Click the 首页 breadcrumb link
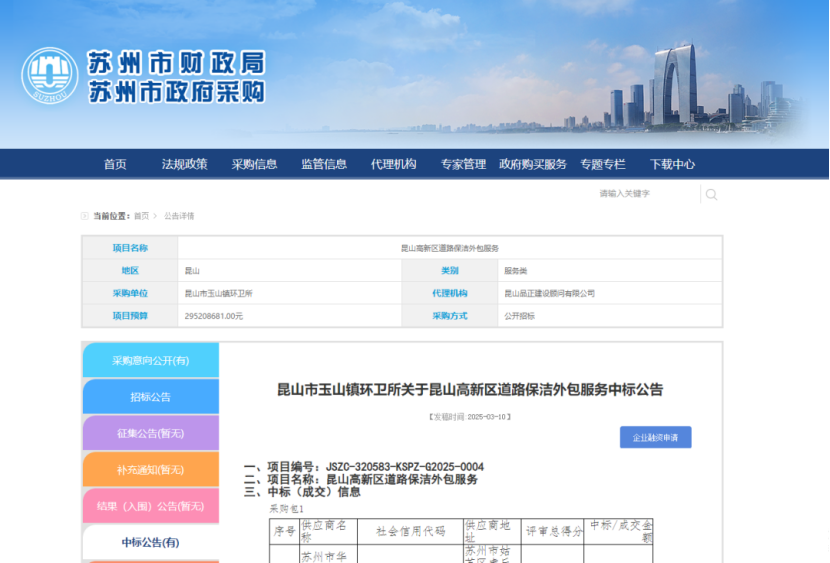The width and height of the screenshot is (830, 563). point(141,216)
